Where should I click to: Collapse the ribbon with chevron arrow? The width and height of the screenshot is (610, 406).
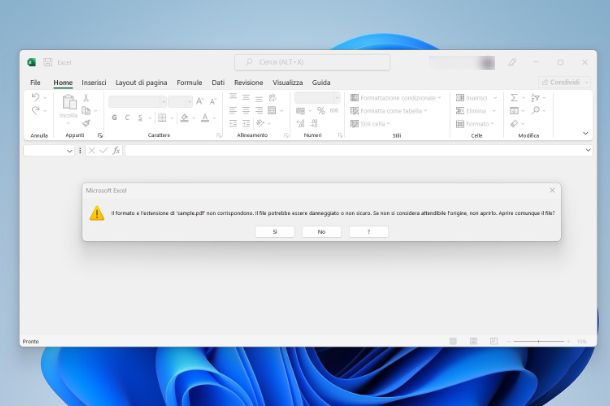click(x=585, y=133)
